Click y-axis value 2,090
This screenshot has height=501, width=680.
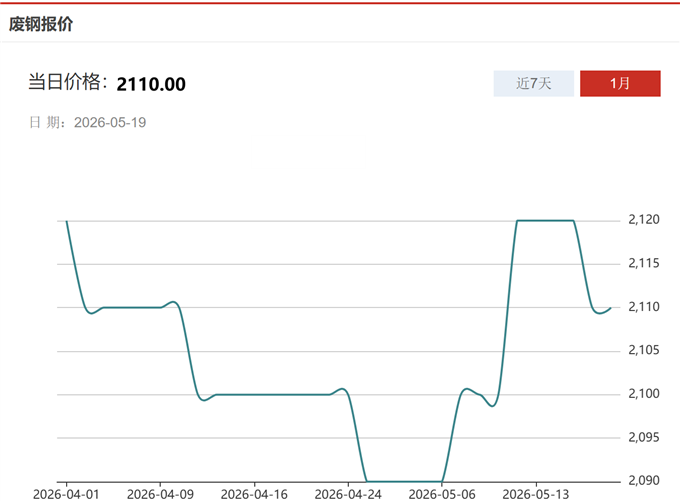(644, 480)
